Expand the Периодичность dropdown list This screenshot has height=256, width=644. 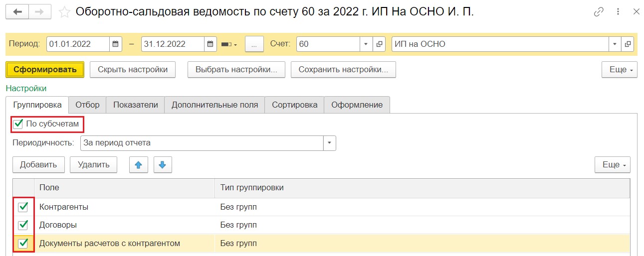click(329, 143)
